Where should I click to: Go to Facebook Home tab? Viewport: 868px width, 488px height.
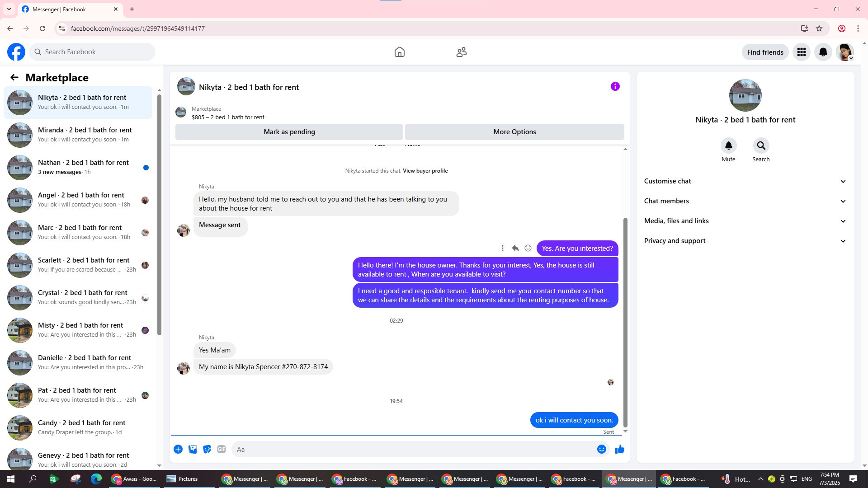coord(399,52)
